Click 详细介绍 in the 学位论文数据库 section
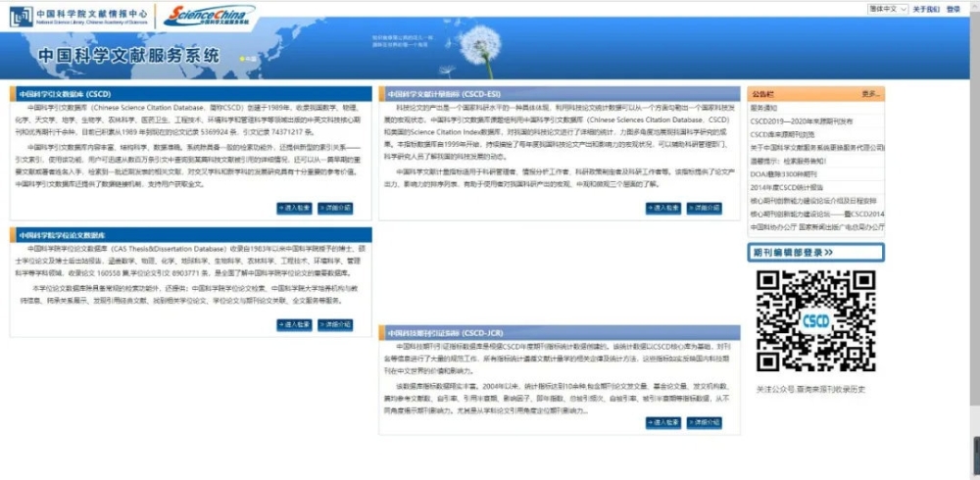 click(x=335, y=325)
